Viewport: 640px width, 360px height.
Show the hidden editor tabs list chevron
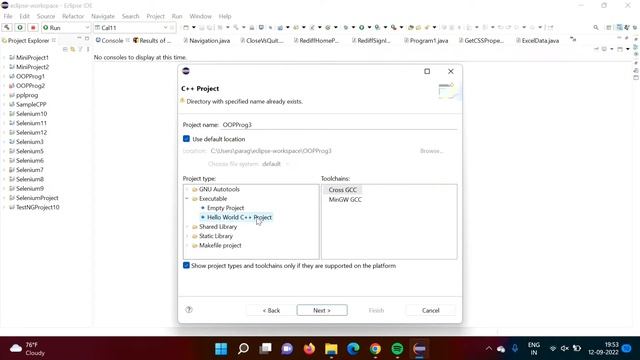tap(573, 39)
